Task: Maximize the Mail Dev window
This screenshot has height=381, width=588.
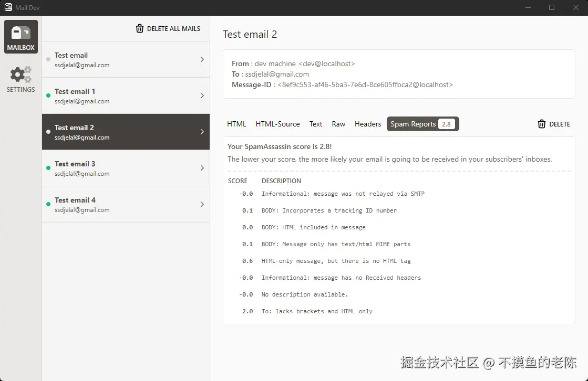Action: point(552,7)
